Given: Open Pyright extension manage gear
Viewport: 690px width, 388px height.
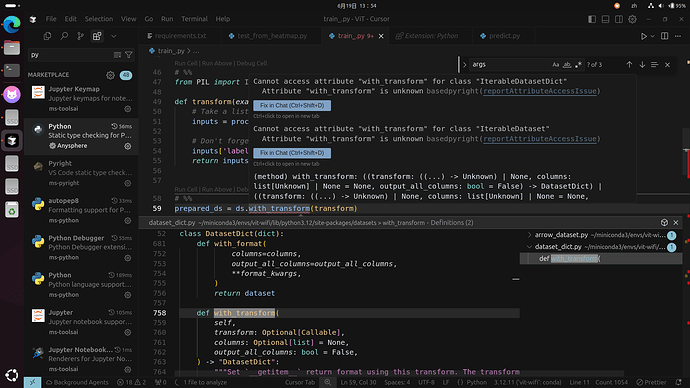Looking at the screenshot, I should click(x=128, y=183).
